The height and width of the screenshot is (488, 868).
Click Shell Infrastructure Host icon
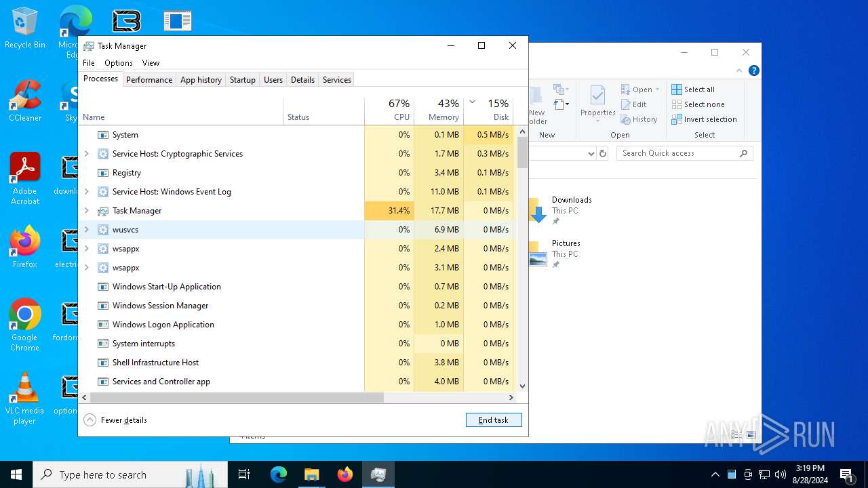(x=103, y=363)
